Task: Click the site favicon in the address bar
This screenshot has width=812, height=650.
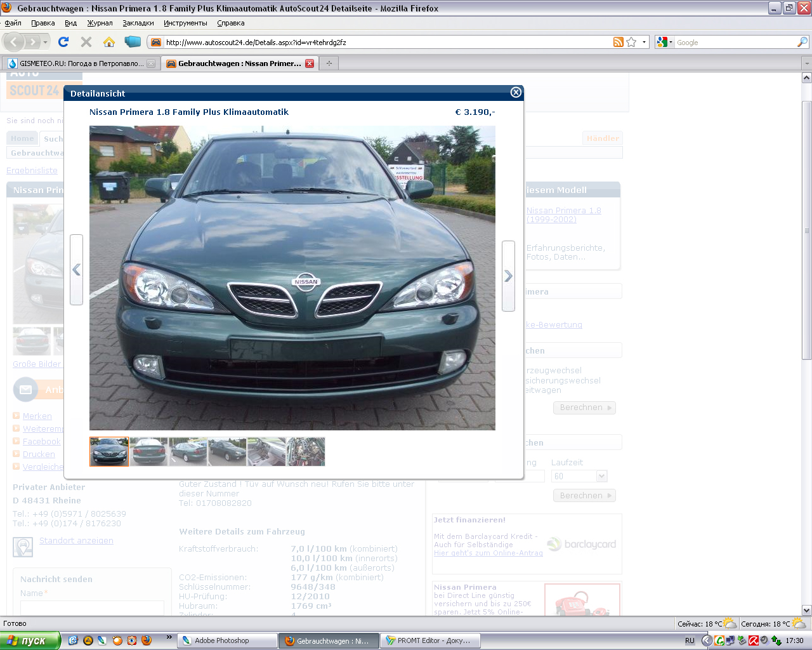Action: click(x=156, y=43)
